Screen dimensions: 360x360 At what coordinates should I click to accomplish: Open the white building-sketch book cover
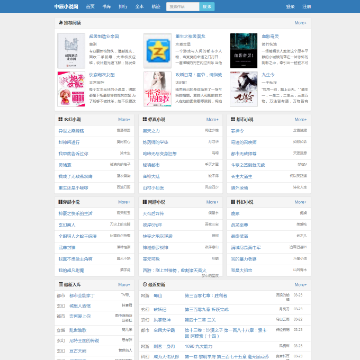point(71,51)
